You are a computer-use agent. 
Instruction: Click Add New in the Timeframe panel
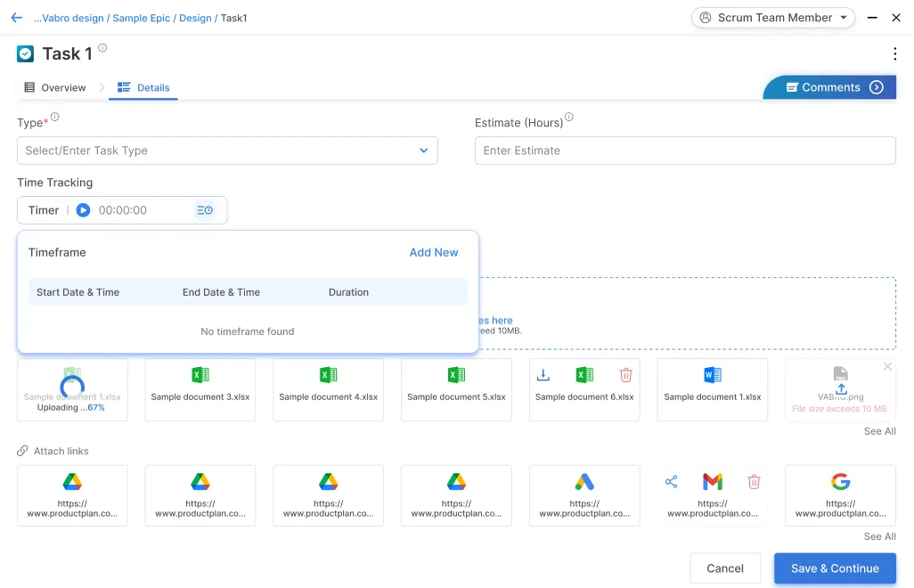[434, 252]
